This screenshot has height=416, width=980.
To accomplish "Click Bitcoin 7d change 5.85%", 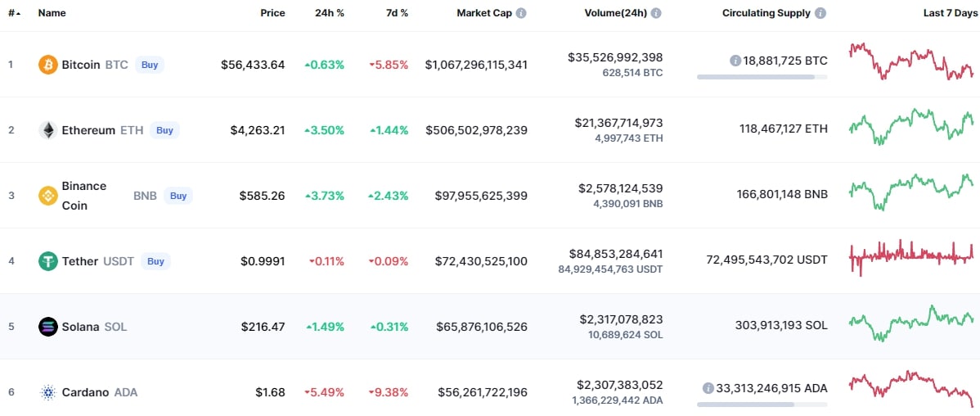I will (389, 65).
